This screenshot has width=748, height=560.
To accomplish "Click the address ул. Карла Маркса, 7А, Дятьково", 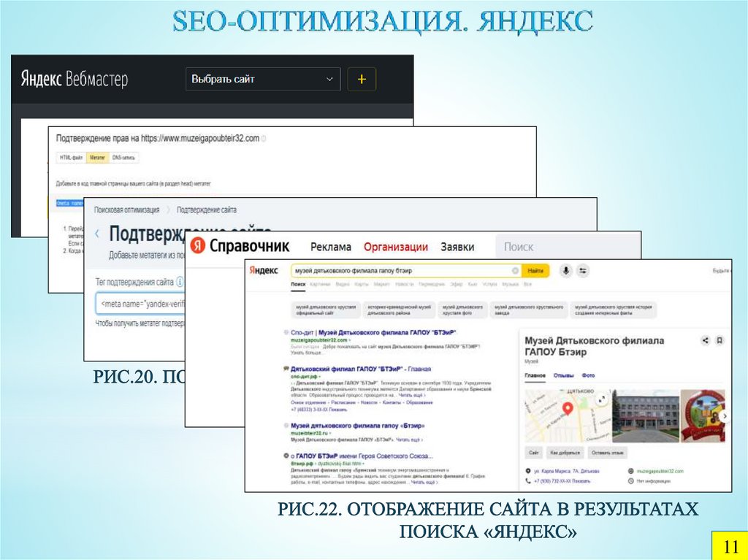I will pyautogui.click(x=567, y=471).
